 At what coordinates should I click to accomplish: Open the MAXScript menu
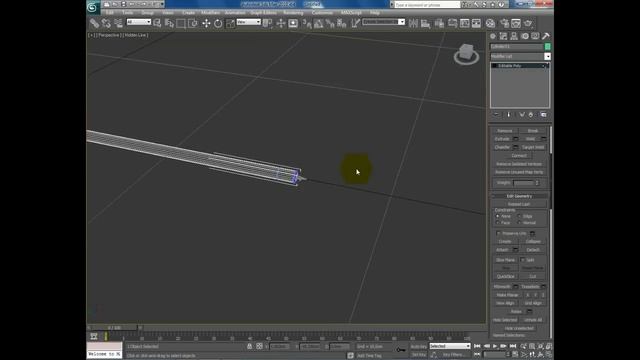click(351, 13)
